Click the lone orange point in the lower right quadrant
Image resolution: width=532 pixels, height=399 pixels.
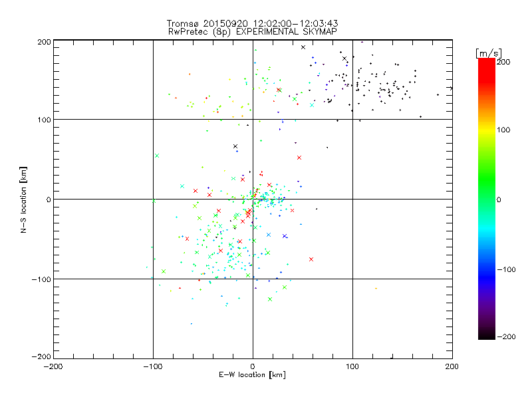(376, 289)
